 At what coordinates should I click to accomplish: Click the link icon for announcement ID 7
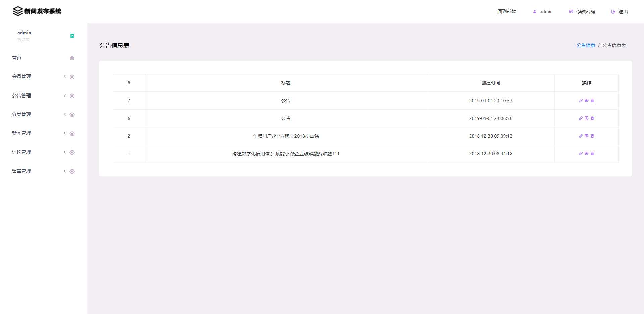(581, 100)
